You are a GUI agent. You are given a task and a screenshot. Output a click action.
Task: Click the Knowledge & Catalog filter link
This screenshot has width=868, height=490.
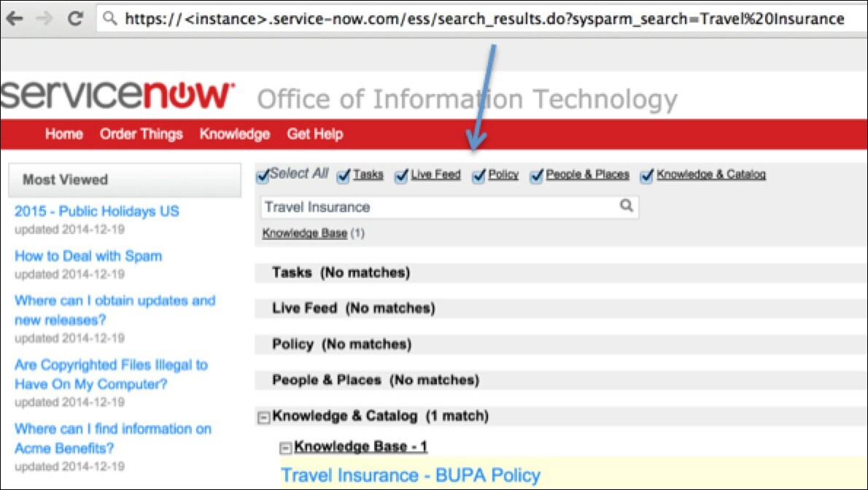click(x=711, y=174)
